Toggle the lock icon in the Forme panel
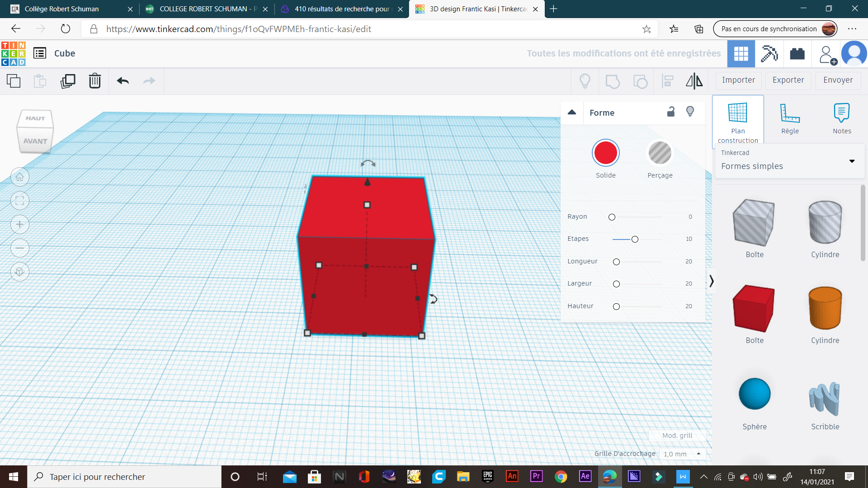The height and width of the screenshot is (488, 868). tap(671, 112)
